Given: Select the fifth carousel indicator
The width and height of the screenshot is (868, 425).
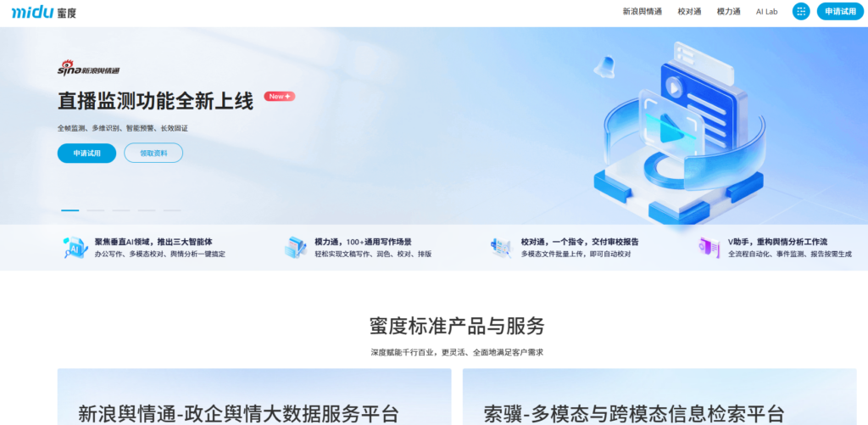Looking at the screenshot, I should pyautogui.click(x=172, y=210).
